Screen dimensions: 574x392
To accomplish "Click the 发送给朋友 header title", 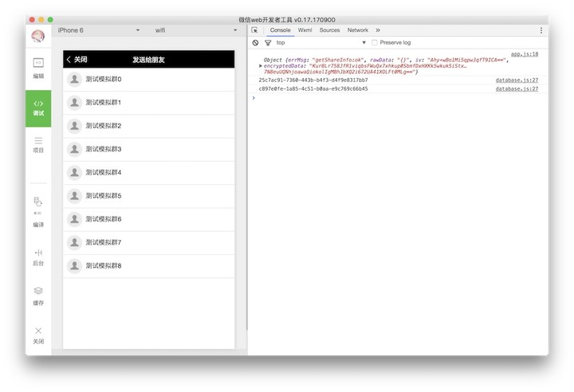I will 148,60.
